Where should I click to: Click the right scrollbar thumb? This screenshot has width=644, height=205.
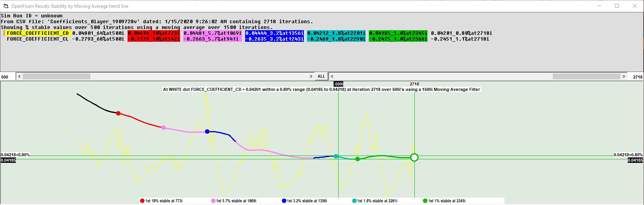coord(586,77)
